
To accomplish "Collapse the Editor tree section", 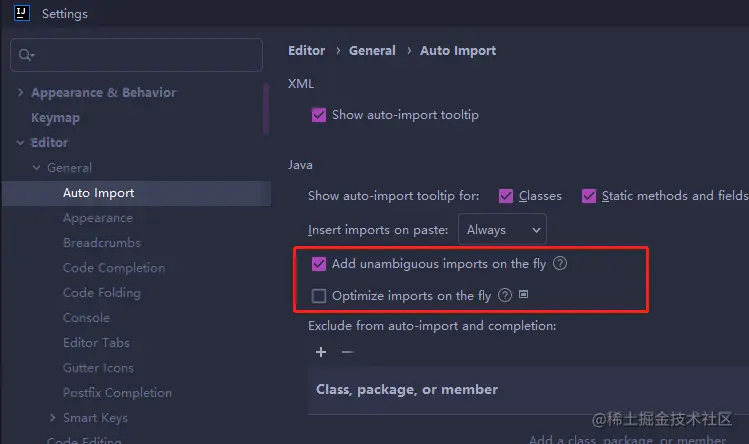I will [21, 143].
